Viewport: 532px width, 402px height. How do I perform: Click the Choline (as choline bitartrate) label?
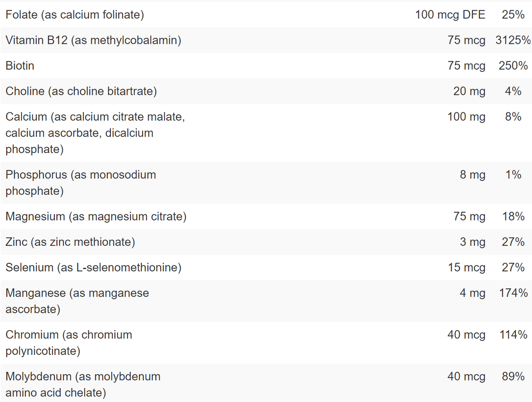[x=81, y=91]
